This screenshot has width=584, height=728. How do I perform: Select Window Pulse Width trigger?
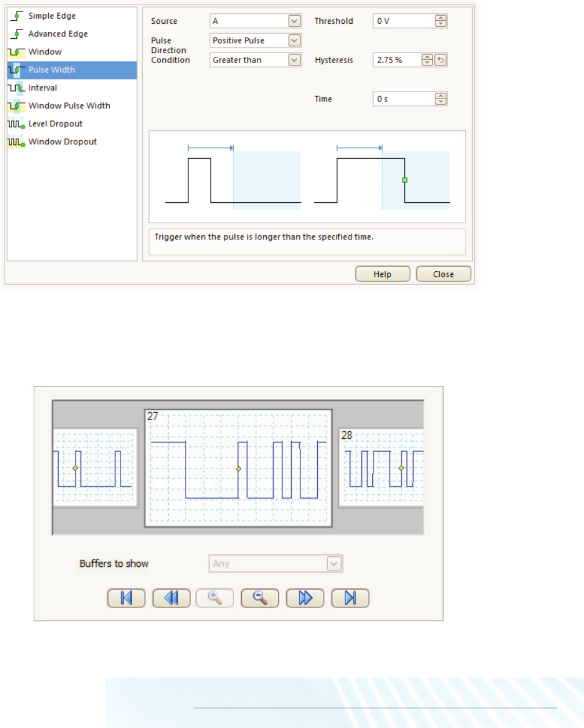(x=72, y=105)
